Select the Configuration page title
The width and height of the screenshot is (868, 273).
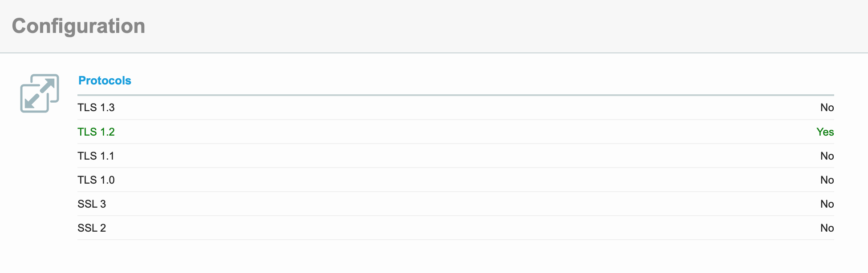(x=78, y=26)
